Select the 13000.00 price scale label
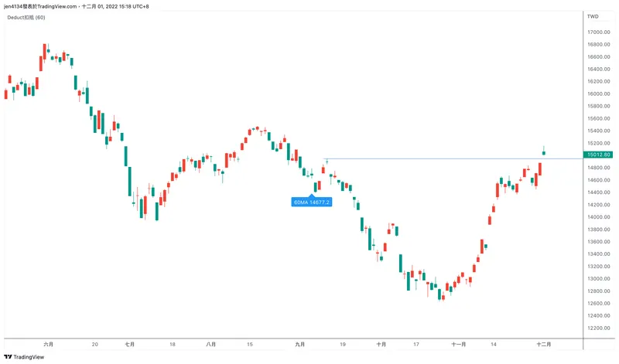Screen dimensions: 619x364 click(x=598, y=279)
